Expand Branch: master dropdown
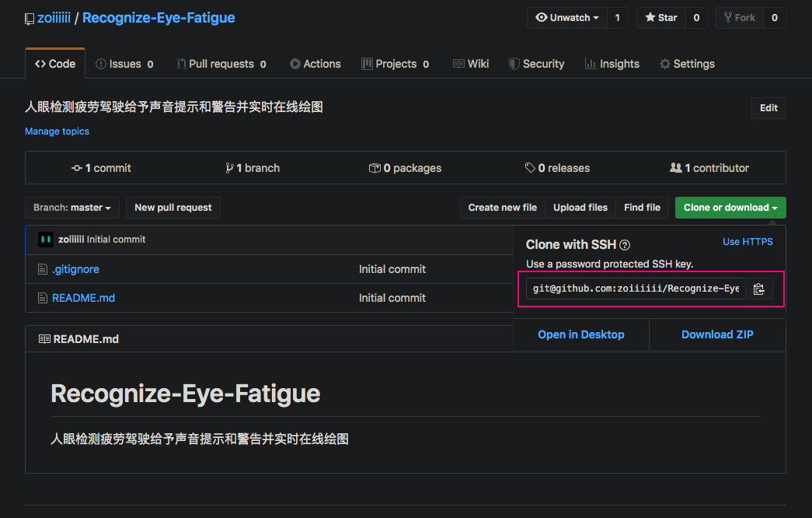 tap(72, 208)
